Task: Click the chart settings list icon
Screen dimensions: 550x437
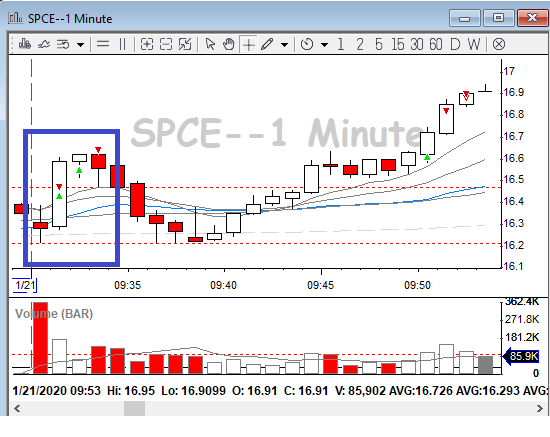Action: (63, 45)
